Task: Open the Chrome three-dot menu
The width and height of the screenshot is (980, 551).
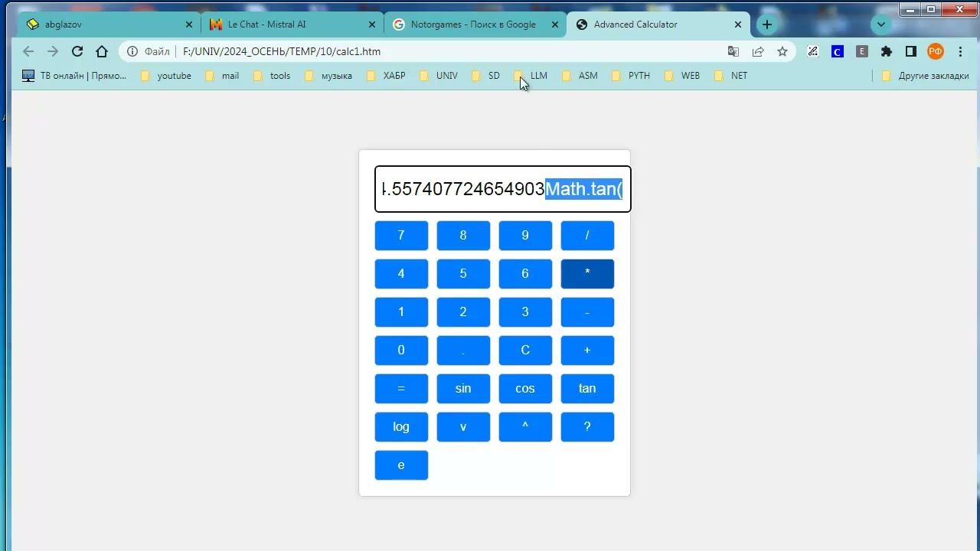Action: pyautogui.click(x=960, y=51)
